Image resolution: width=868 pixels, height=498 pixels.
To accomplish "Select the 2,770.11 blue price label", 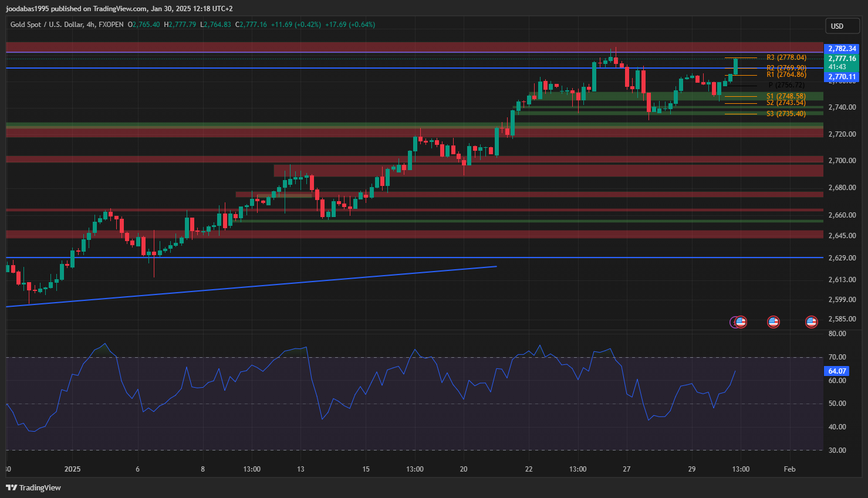I will click(842, 77).
